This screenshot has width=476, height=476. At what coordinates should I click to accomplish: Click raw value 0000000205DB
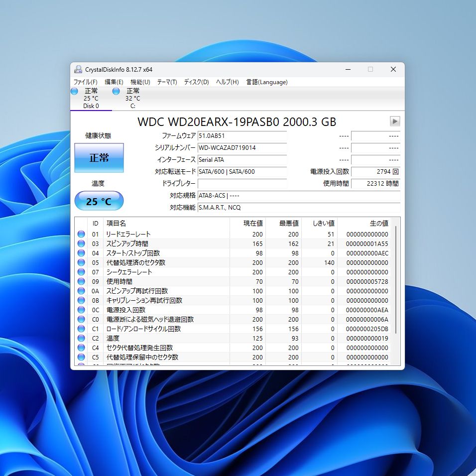pyautogui.click(x=367, y=329)
